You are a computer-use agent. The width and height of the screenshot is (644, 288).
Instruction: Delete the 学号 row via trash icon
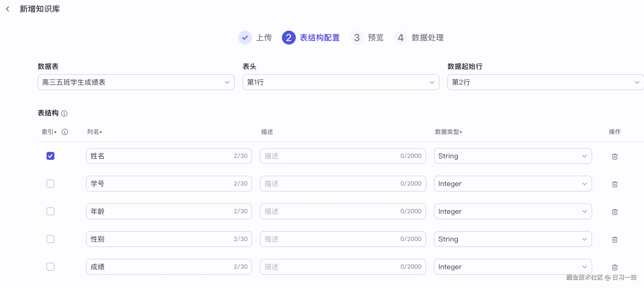click(615, 184)
